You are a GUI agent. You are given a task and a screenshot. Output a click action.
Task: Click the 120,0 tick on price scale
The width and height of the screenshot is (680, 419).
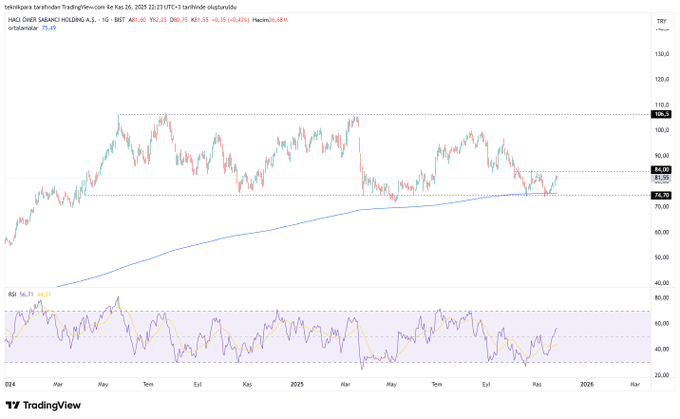coord(662,80)
